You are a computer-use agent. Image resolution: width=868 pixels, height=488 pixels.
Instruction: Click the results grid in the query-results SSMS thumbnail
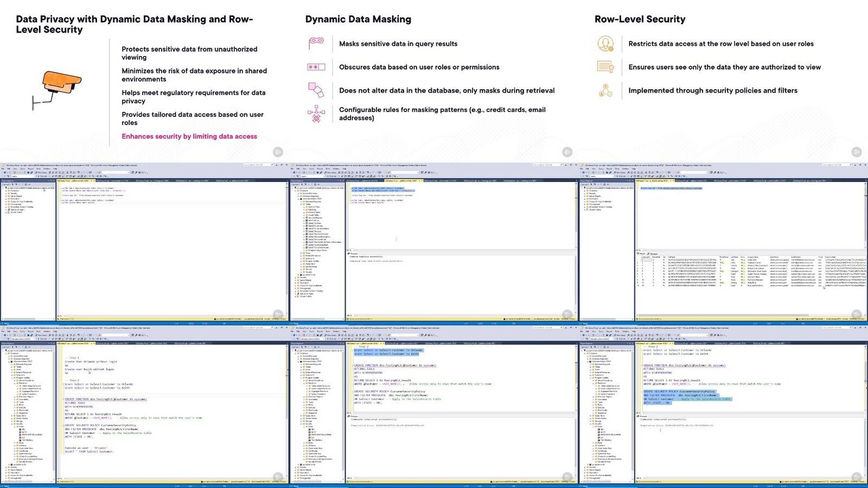pyautogui.click(x=751, y=271)
